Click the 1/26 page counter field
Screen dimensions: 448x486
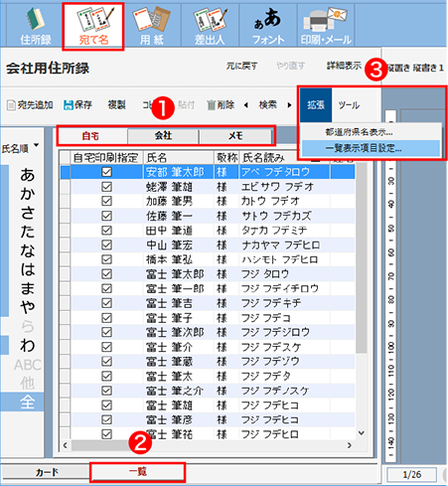coord(412,474)
